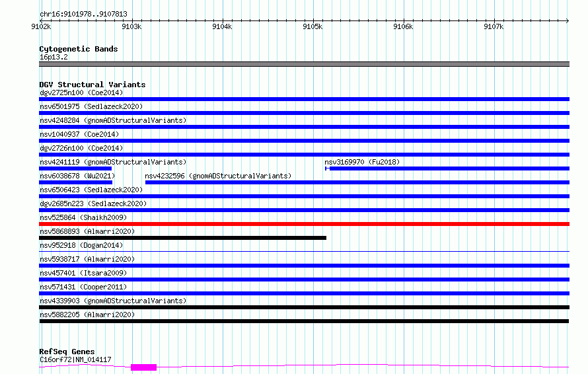Image resolution: width=588 pixels, height=374 pixels.
Task: Click the black nsv4339903 variant bar
Action: (304, 307)
